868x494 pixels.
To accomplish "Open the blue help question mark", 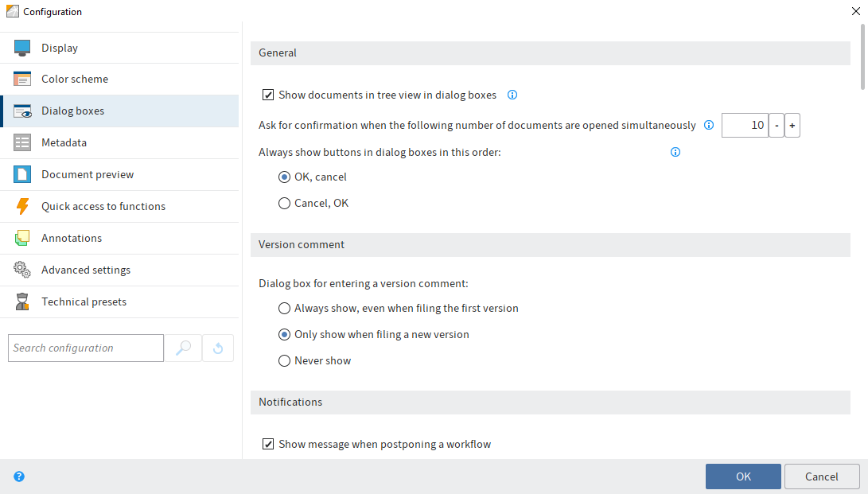I will (19, 476).
